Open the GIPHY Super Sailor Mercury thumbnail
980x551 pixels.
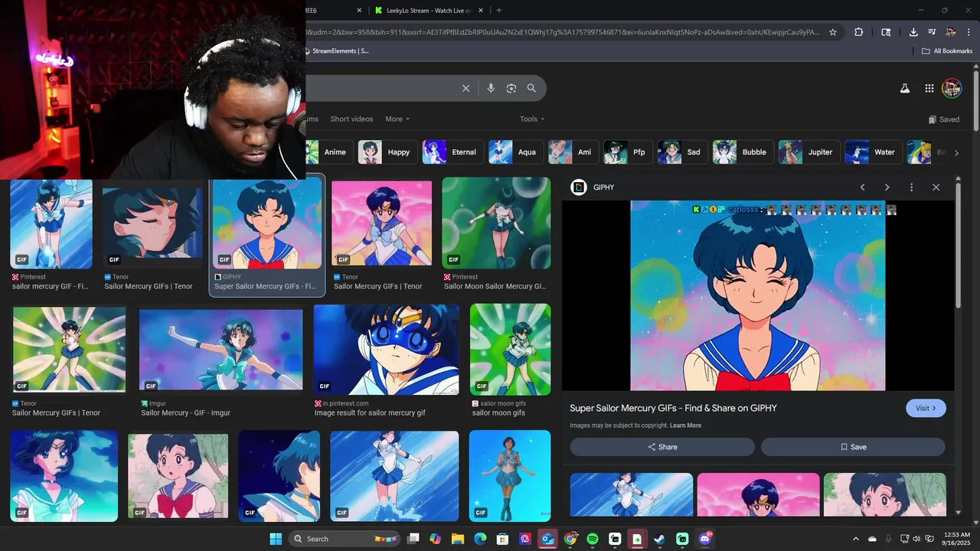[x=267, y=223]
